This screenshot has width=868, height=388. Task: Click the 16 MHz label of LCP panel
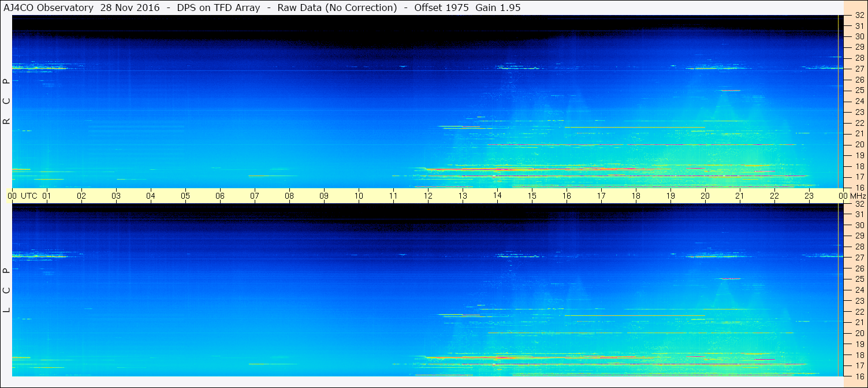click(859, 376)
